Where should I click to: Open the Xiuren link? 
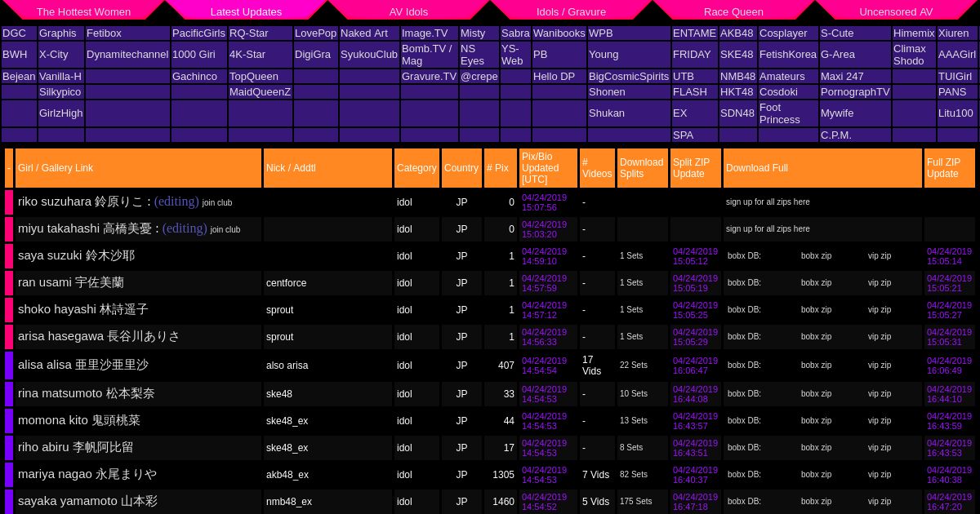(x=954, y=33)
